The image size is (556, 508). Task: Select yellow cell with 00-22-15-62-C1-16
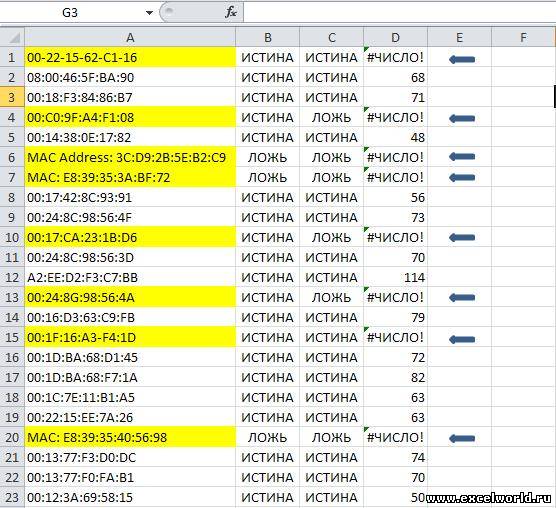pos(130,57)
